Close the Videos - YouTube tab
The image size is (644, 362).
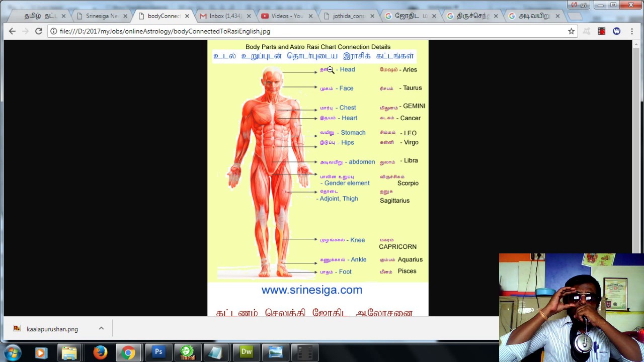tap(310, 16)
